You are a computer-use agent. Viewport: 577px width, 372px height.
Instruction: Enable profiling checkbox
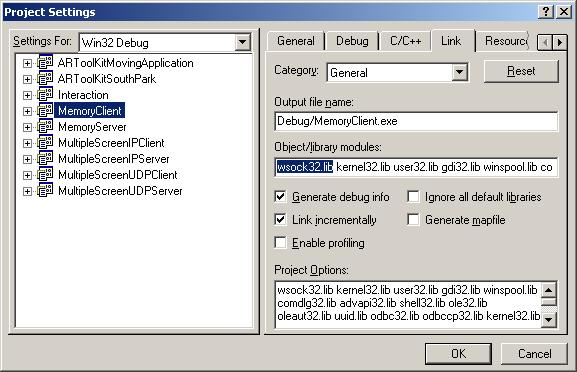click(281, 243)
